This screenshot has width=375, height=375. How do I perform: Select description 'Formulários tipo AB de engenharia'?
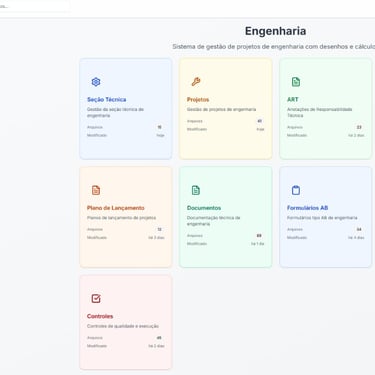pyautogui.click(x=322, y=218)
